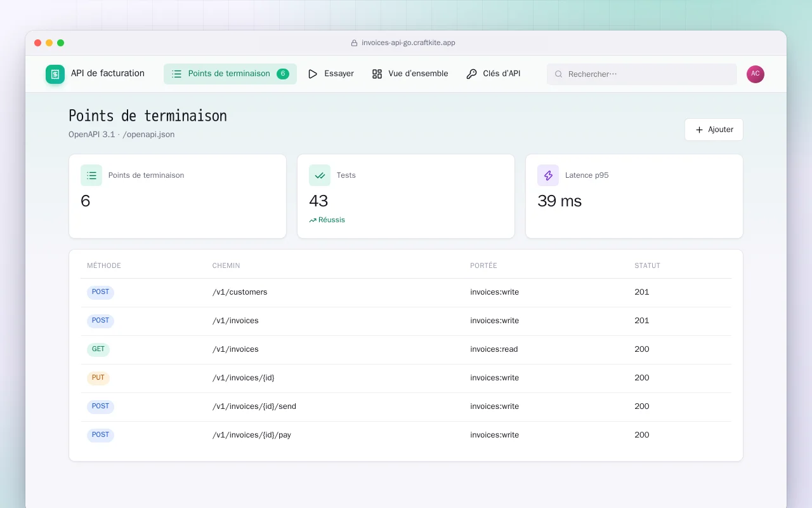Click the key icon beside Clés d'API
The width and height of the screenshot is (812, 508).
471,74
